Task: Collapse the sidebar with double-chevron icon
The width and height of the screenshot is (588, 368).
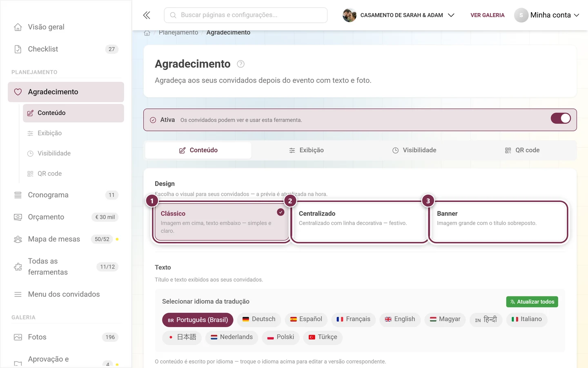Action: [147, 15]
